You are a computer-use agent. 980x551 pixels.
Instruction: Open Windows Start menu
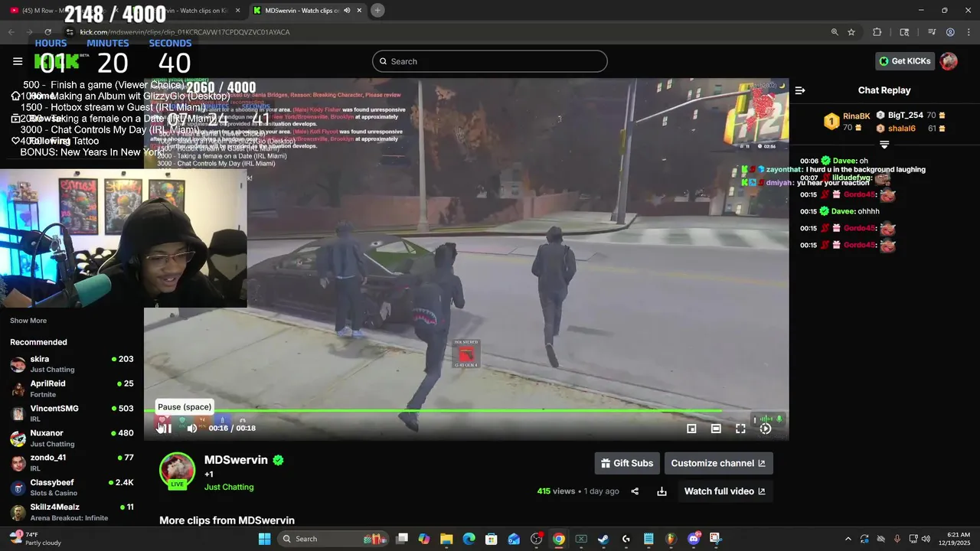[x=264, y=539]
